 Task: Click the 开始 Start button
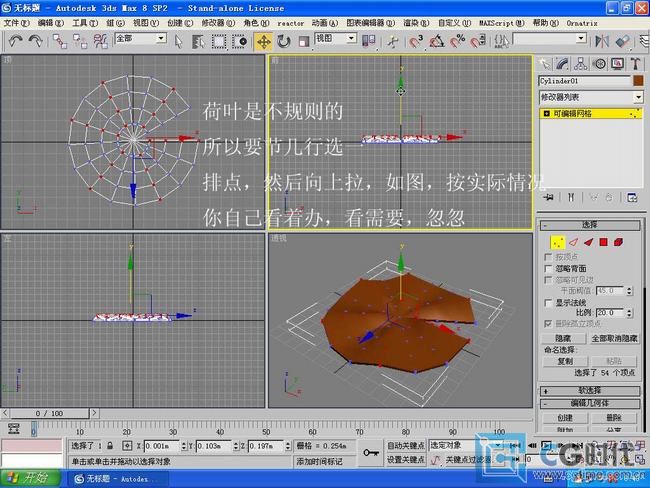click(31, 478)
